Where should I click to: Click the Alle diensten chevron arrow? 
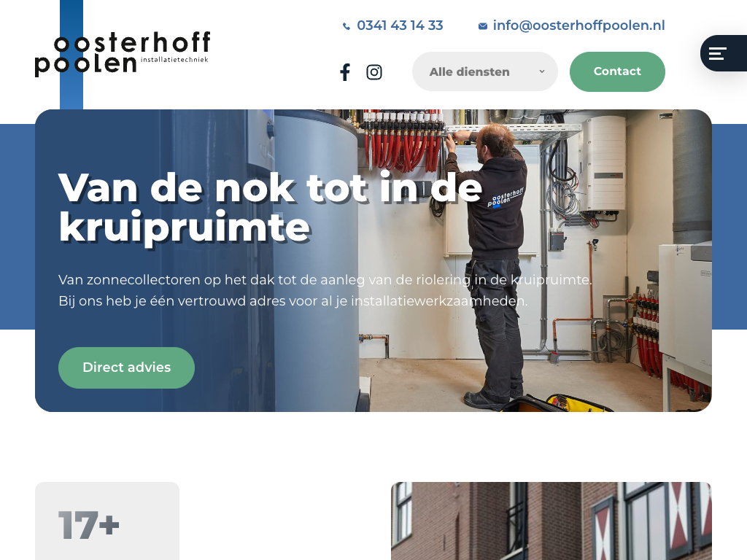542,71
